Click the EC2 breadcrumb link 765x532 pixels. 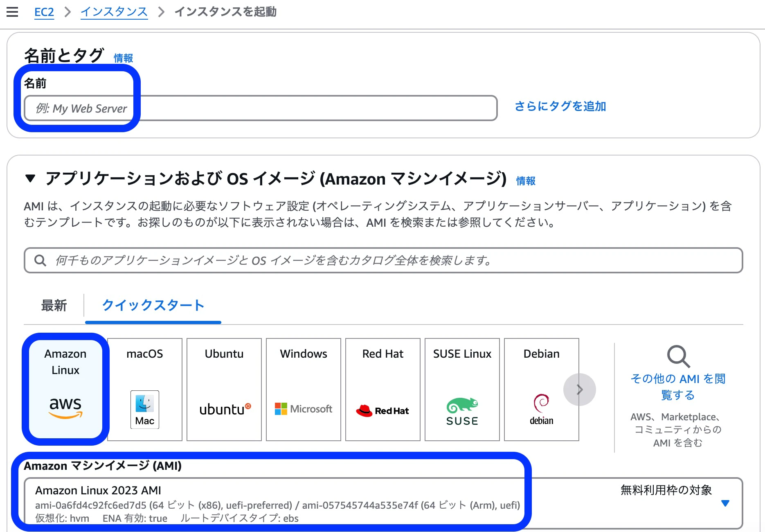44,12
